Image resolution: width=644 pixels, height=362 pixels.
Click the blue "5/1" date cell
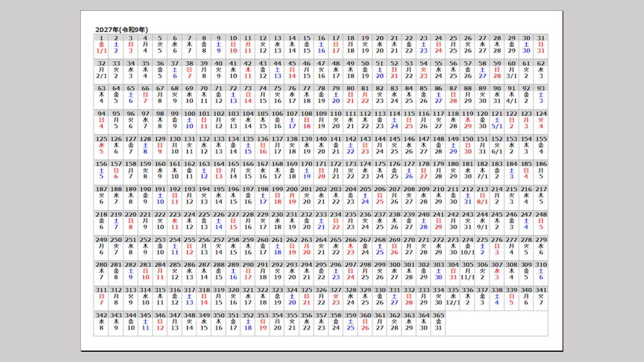point(497,126)
